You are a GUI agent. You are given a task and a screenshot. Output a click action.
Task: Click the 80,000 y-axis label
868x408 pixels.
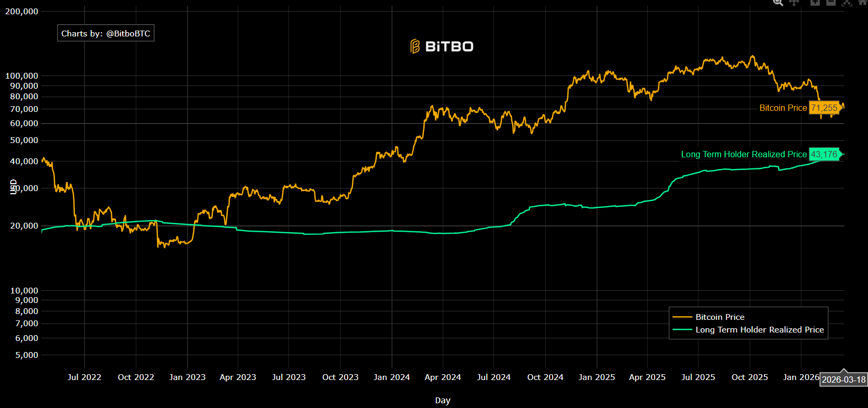point(24,96)
